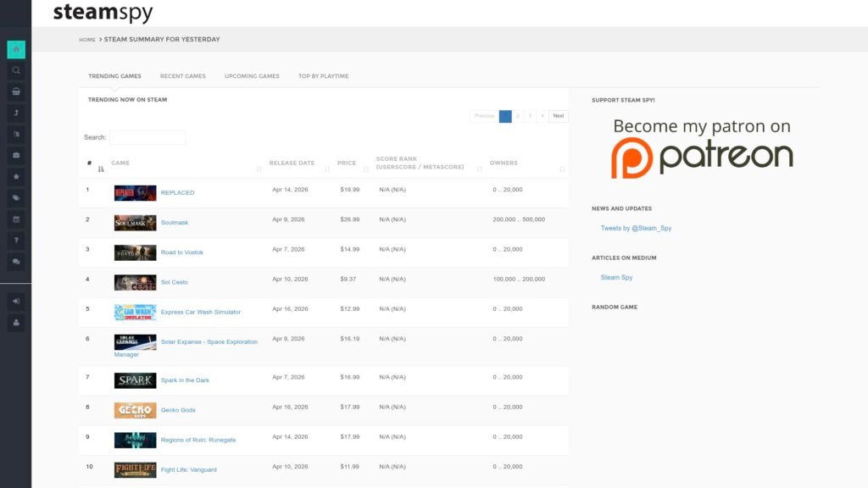Open the Top by Playtime tab
868x488 pixels.
click(323, 76)
